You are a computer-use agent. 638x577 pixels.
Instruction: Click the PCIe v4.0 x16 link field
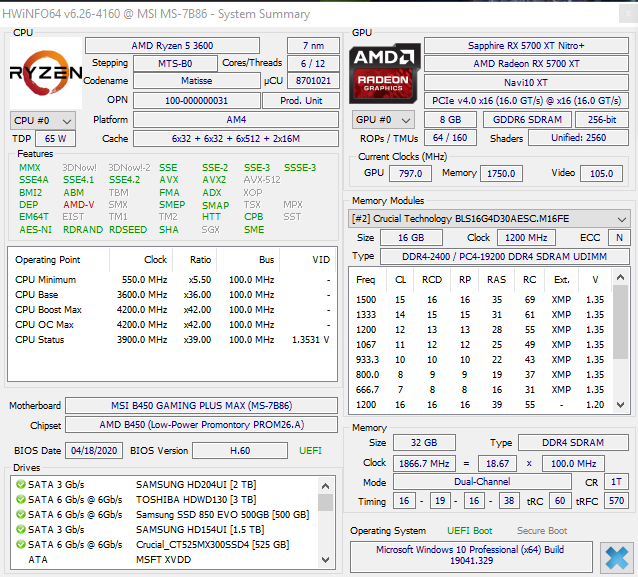click(x=526, y=101)
